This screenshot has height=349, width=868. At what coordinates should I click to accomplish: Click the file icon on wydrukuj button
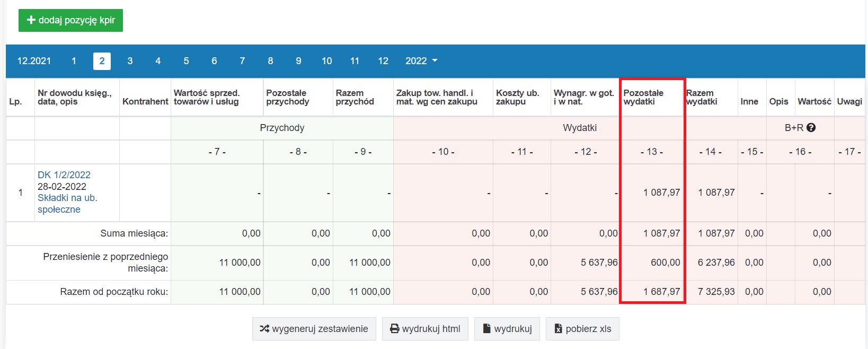[x=486, y=329]
